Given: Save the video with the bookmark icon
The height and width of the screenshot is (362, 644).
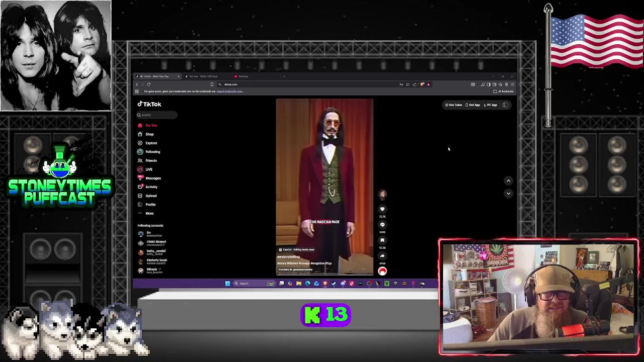Looking at the screenshot, I should pos(382,240).
